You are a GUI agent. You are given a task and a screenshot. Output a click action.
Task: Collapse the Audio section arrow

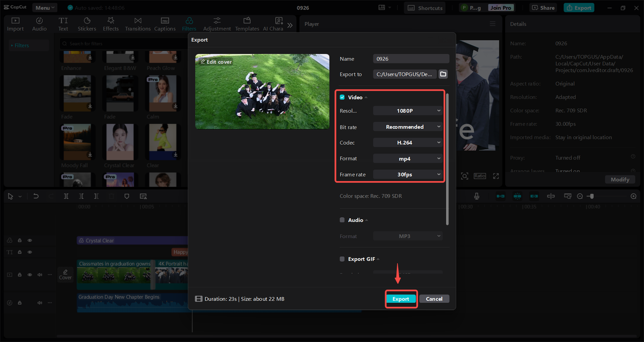tap(367, 220)
